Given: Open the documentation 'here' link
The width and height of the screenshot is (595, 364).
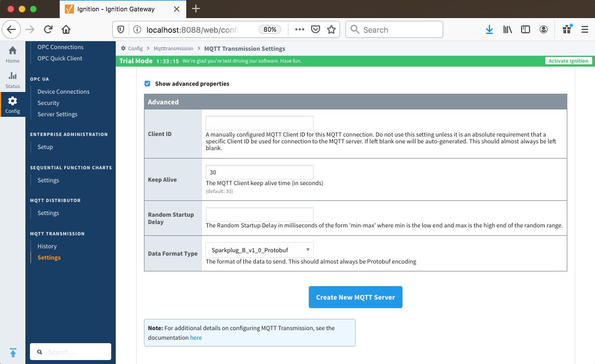Looking at the screenshot, I should 196,337.
